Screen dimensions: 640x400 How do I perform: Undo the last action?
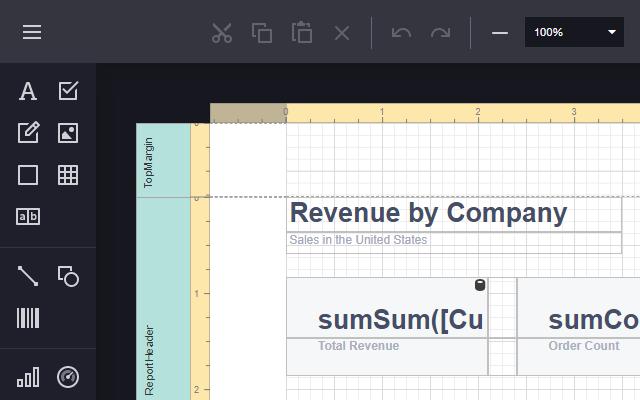point(401,32)
